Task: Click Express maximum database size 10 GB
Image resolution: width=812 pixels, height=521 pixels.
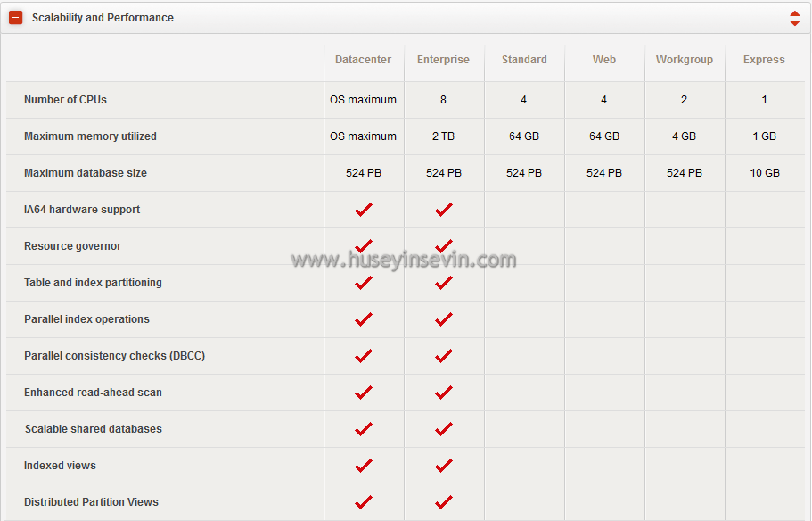Action: pyautogui.click(x=764, y=173)
